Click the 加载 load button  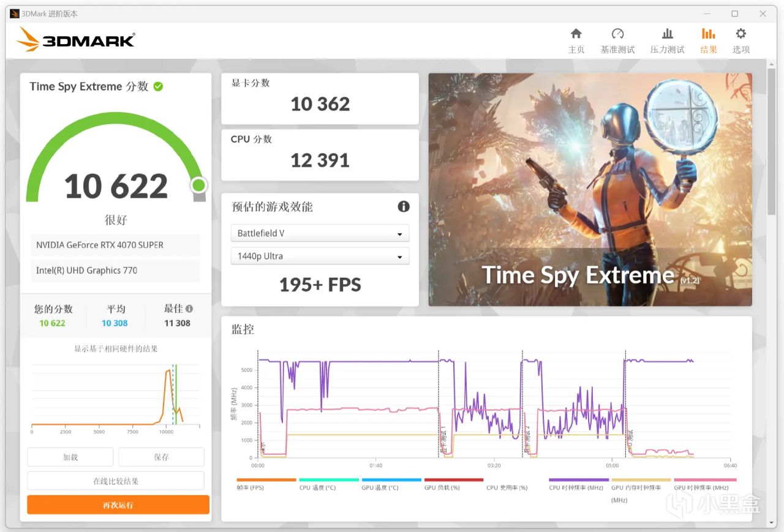tap(70, 457)
